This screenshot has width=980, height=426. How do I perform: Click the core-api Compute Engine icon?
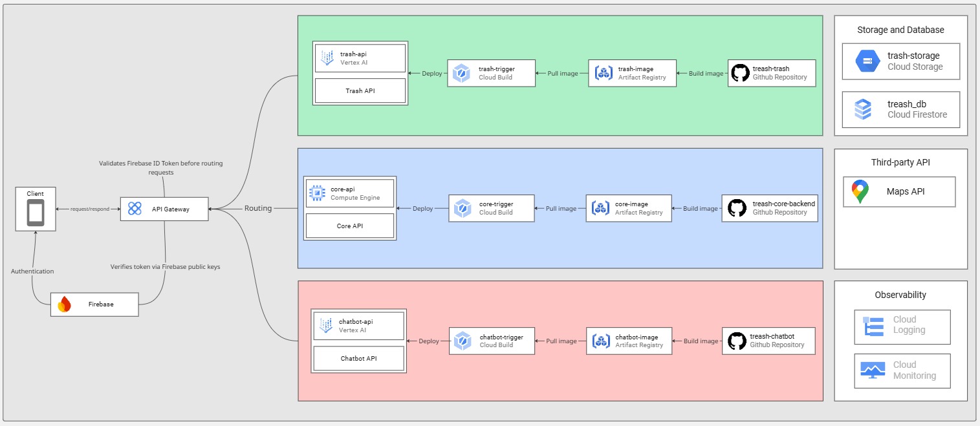point(317,193)
